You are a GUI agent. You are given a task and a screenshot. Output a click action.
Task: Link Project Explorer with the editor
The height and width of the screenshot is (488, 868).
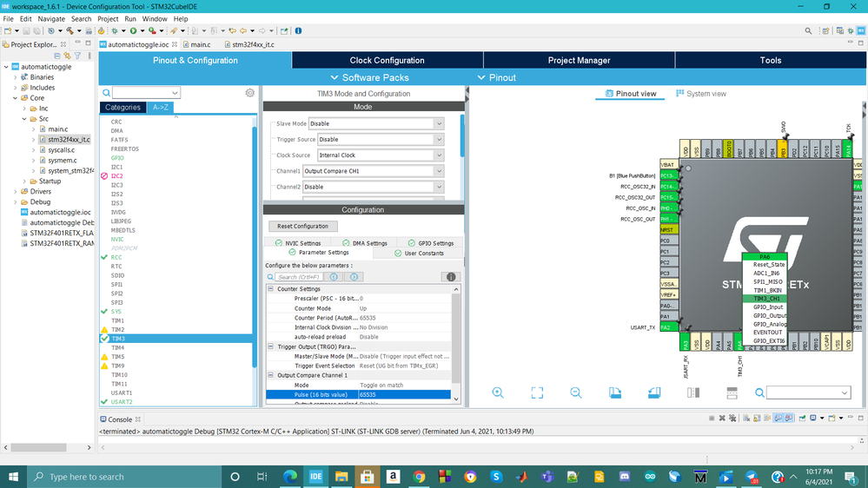[x=68, y=56]
